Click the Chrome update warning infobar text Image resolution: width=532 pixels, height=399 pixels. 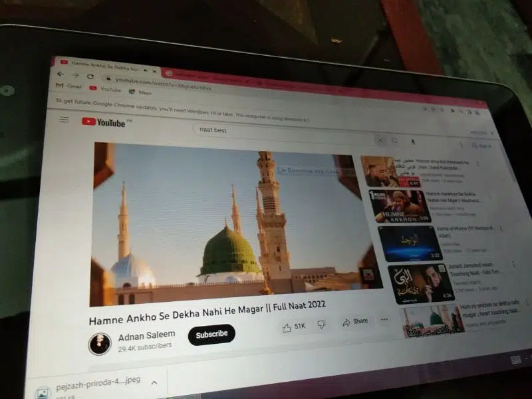pyautogui.click(x=182, y=110)
